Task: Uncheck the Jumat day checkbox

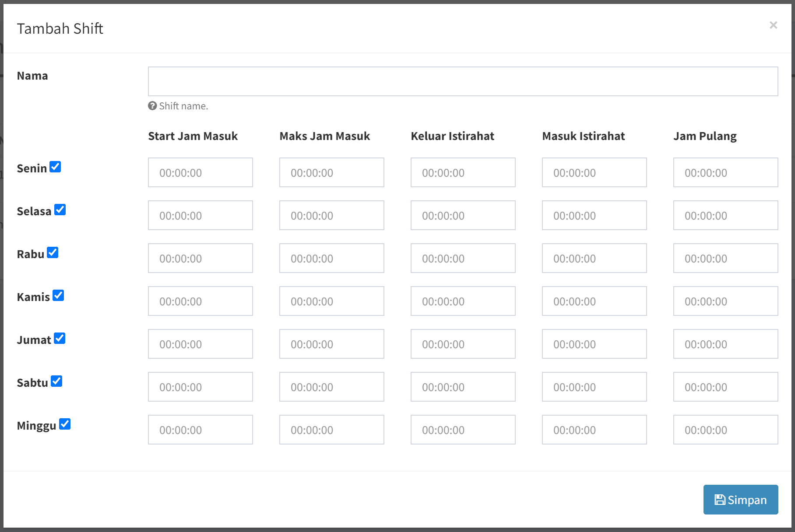Action: click(60, 339)
